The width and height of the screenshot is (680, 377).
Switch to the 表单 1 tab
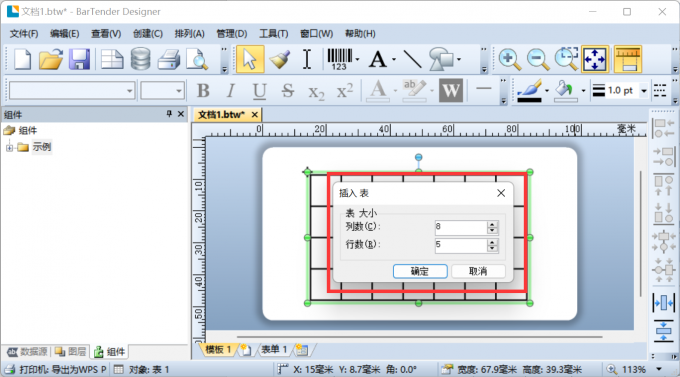tap(274, 349)
